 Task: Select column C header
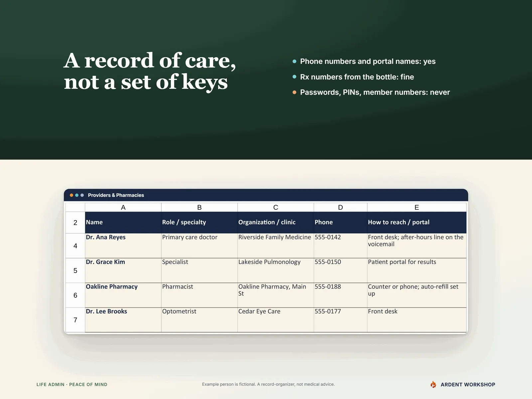(x=276, y=207)
